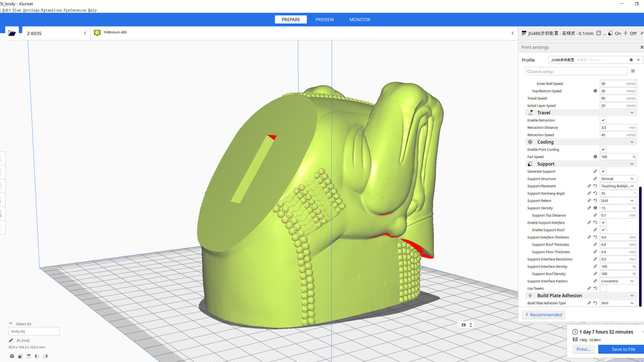Viewport: 644px width, 362px height.
Task: Click the Support Density value field
Action: [x=618, y=208]
